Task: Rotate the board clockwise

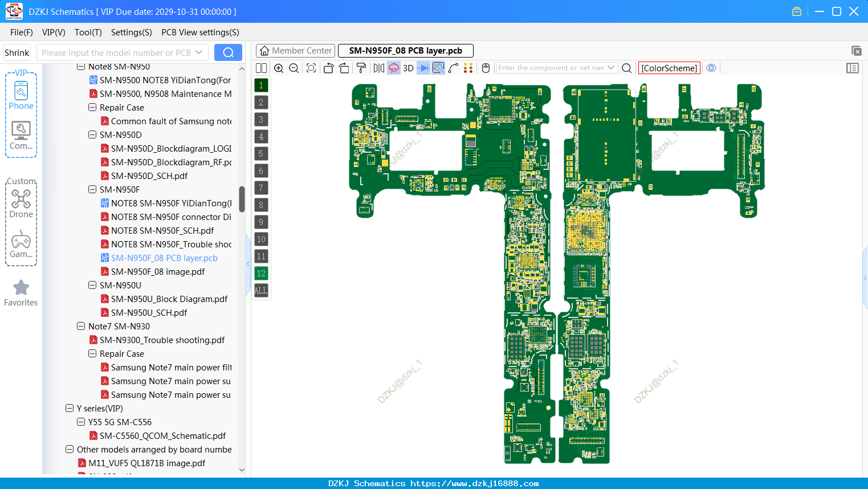Action: click(x=344, y=68)
